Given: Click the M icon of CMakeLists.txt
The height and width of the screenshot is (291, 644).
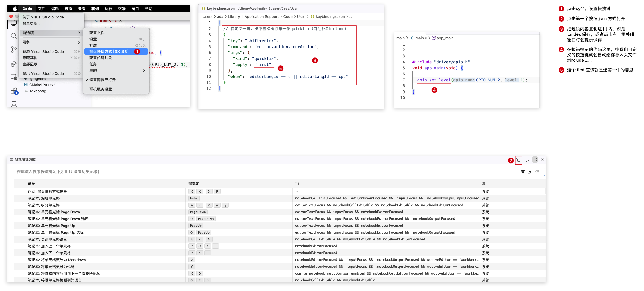Looking at the screenshot, I should tap(26, 85).
